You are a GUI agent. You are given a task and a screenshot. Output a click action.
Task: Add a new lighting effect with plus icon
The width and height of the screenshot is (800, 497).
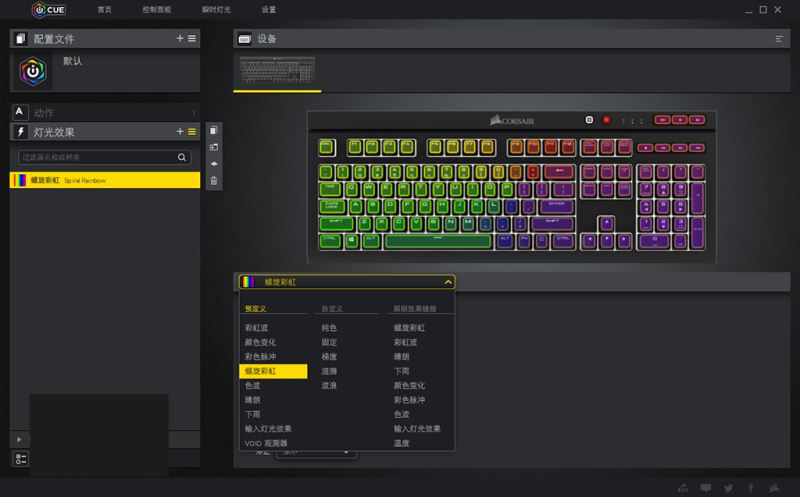pyautogui.click(x=180, y=132)
